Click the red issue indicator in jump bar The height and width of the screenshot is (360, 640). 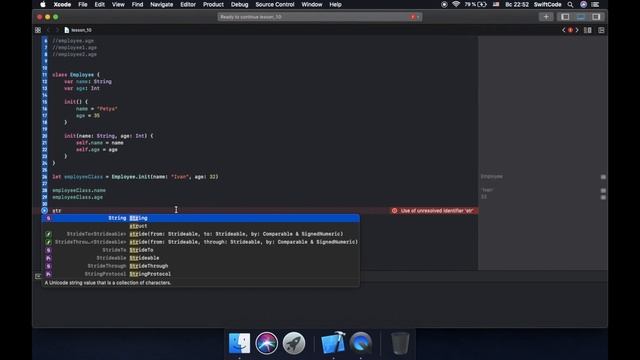[570, 30]
